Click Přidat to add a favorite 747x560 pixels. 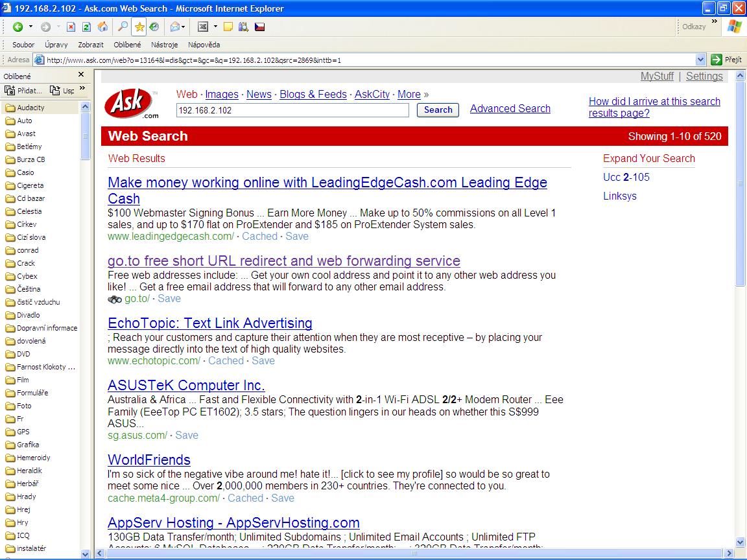(x=23, y=91)
